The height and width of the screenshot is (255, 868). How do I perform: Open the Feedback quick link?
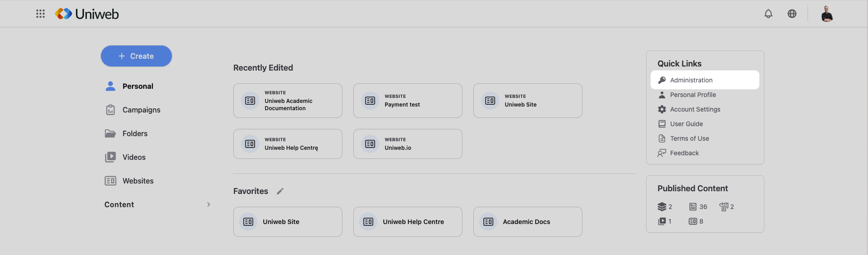pos(684,153)
